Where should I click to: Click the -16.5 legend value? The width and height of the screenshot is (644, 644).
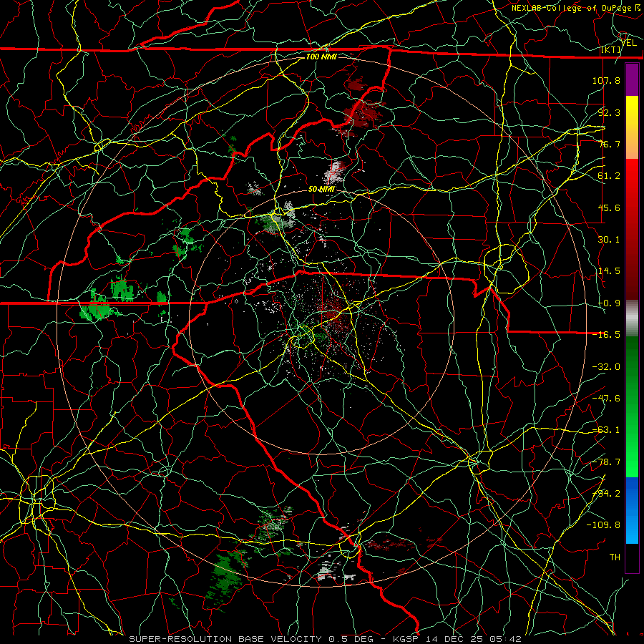point(606,335)
